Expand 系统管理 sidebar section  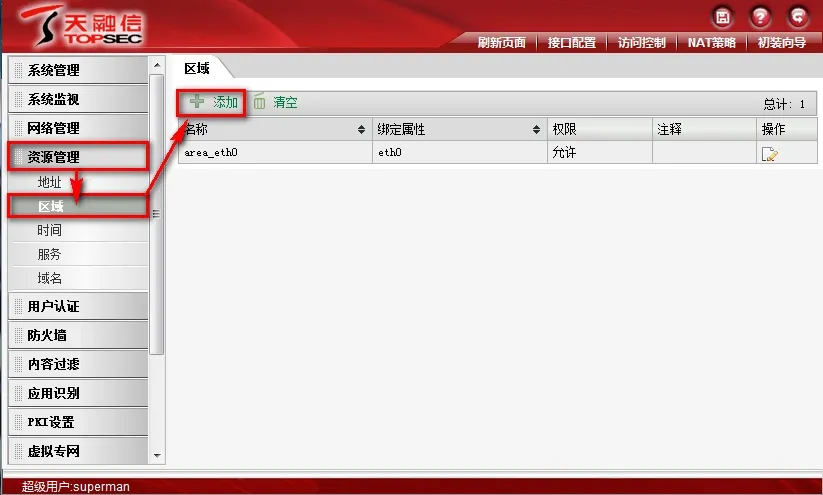78,70
